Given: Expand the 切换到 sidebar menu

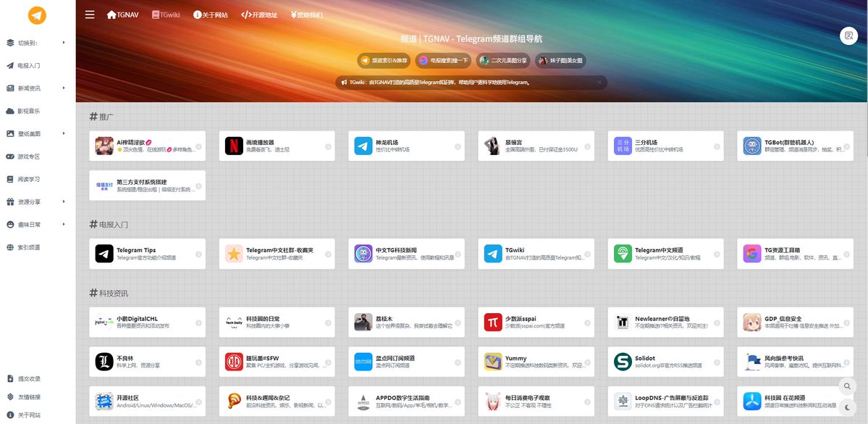Looking at the screenshot, I should tap(38, 43).
